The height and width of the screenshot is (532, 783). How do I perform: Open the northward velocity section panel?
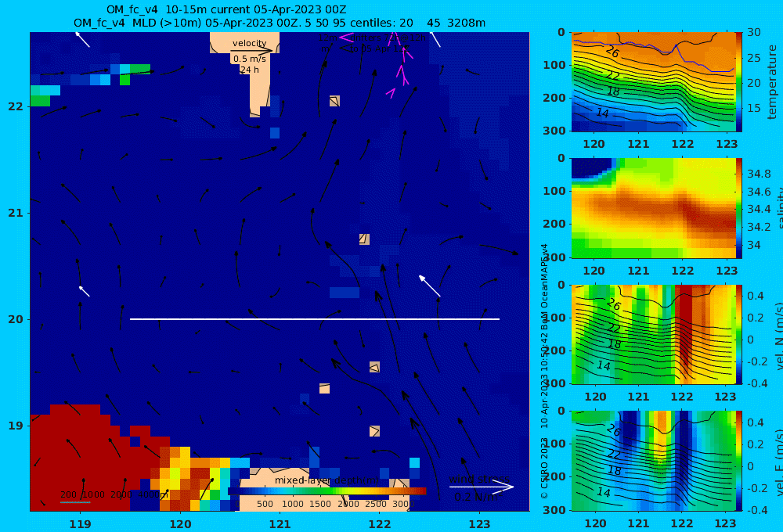click(653, 334)
